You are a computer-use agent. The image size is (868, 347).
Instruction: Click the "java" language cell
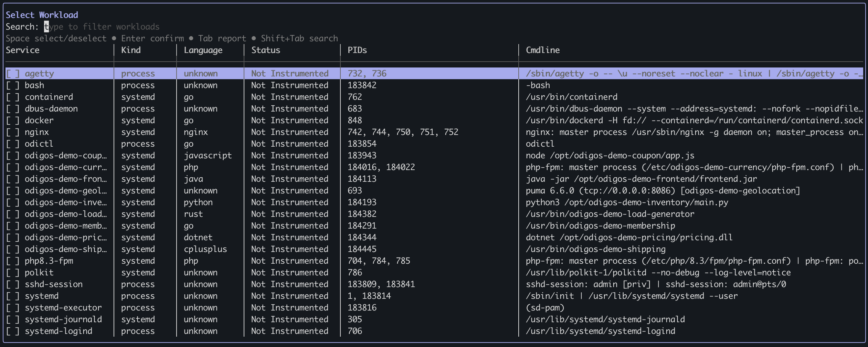[193, 179]
